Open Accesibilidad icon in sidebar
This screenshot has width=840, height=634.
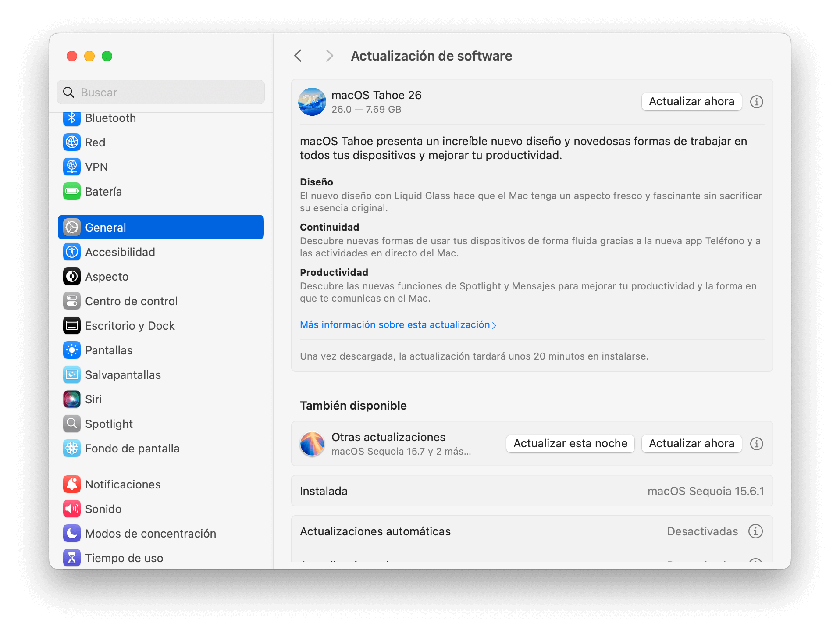[x=72, y=252]
